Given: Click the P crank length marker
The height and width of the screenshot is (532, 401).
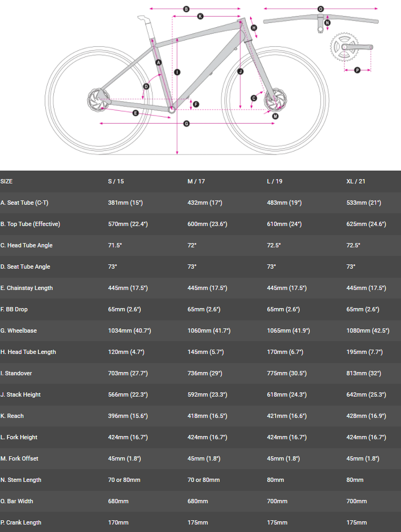Looking at the screenshot, I should click(x=357, y=70).
